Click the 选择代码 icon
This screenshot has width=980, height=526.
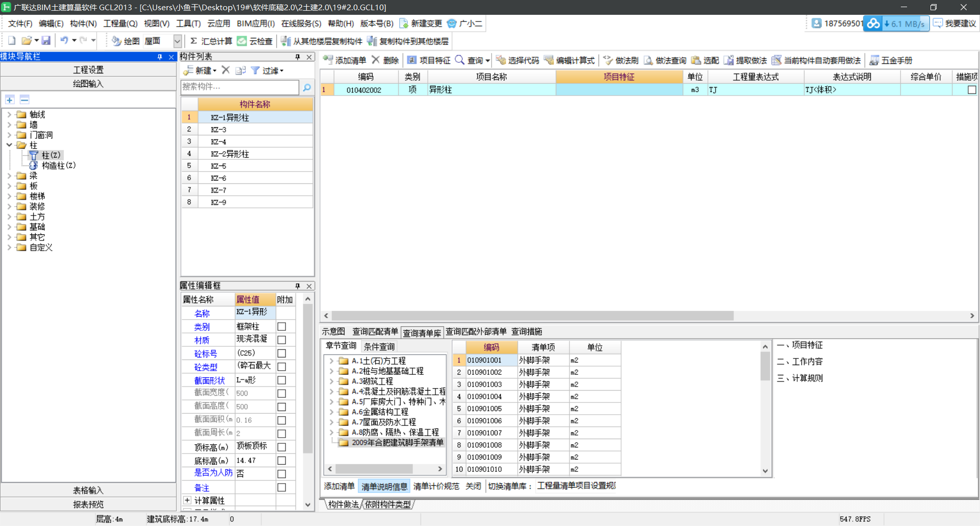click(501, 60)
